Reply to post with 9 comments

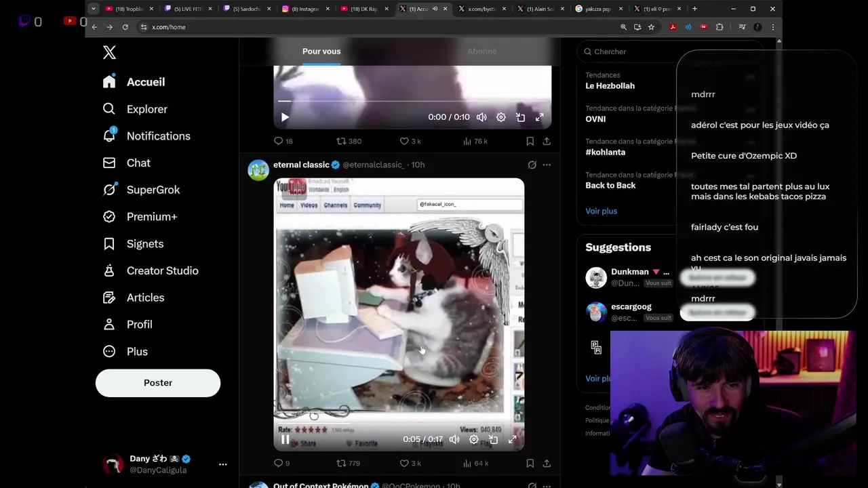[281, 463]
